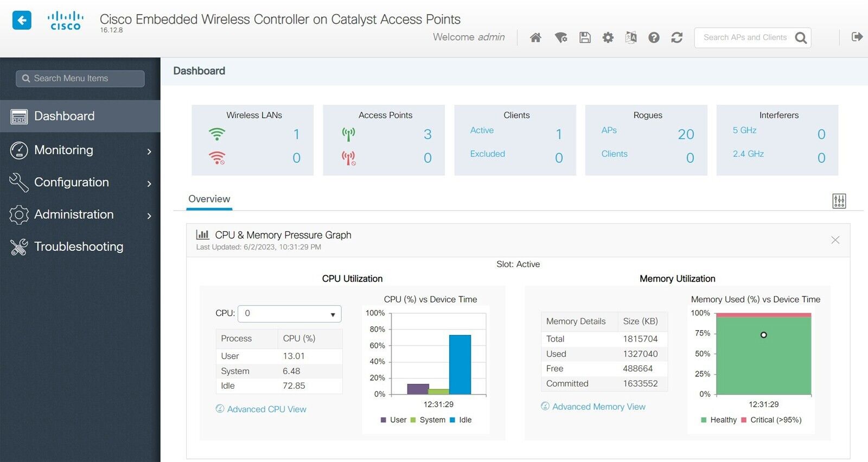This screenshot has width=868, height=462.
Task: Click the Help question mark icon
Action: 654,37
